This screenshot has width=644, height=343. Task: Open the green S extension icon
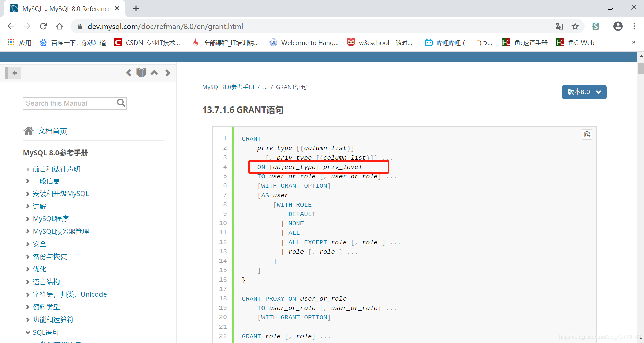point(596,26)
